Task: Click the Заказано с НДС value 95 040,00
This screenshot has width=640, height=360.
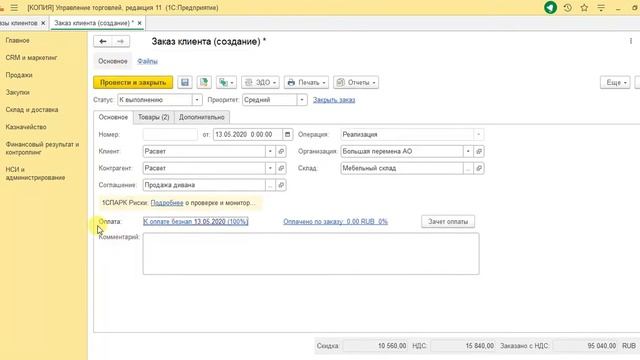Action: click(x=584, y=346)
